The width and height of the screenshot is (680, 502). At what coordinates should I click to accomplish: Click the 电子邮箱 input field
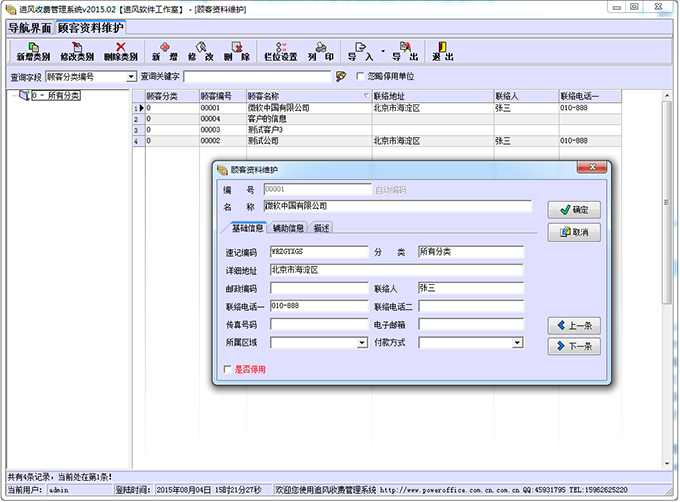coord(470,324)
